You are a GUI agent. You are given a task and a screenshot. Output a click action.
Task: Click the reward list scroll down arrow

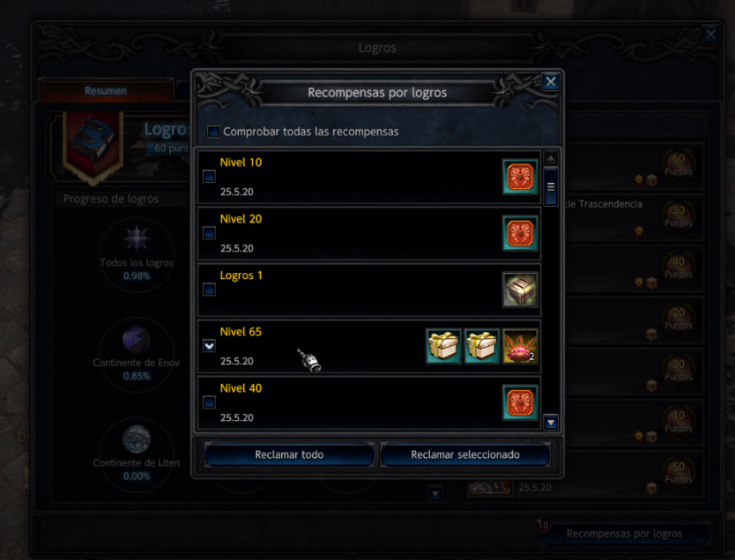(551, 423)
